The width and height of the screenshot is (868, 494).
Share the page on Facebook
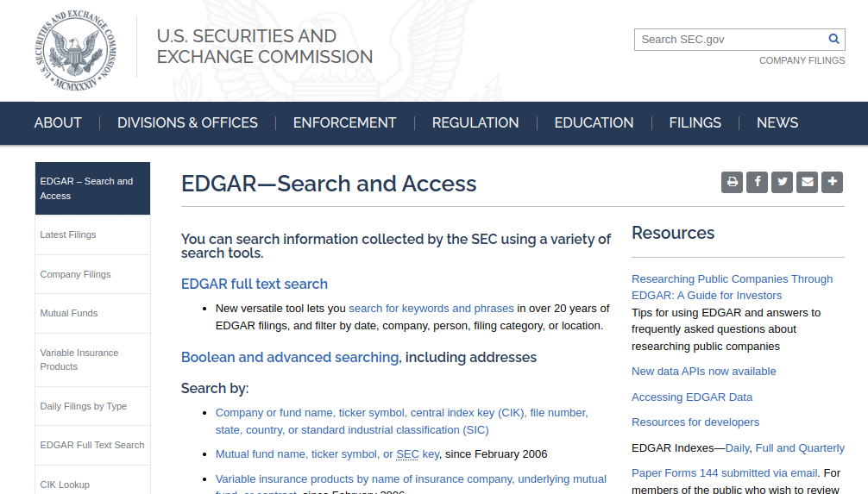(x=757, y=182)
